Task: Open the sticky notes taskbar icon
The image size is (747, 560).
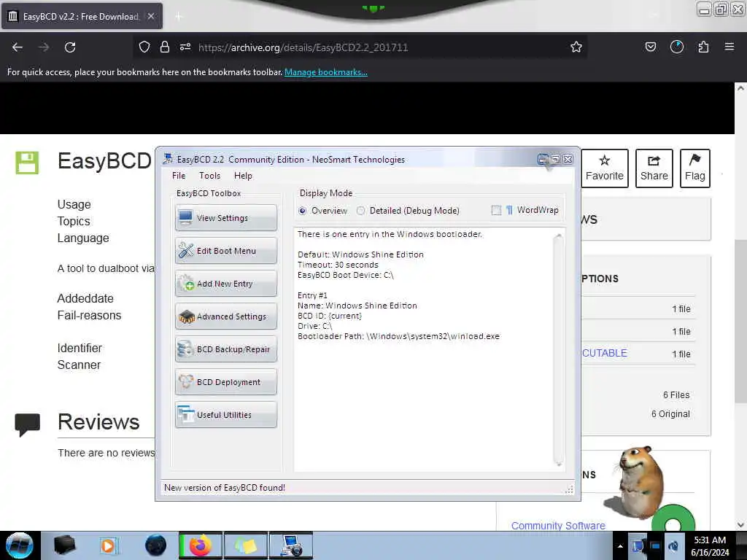Action: 245,545
